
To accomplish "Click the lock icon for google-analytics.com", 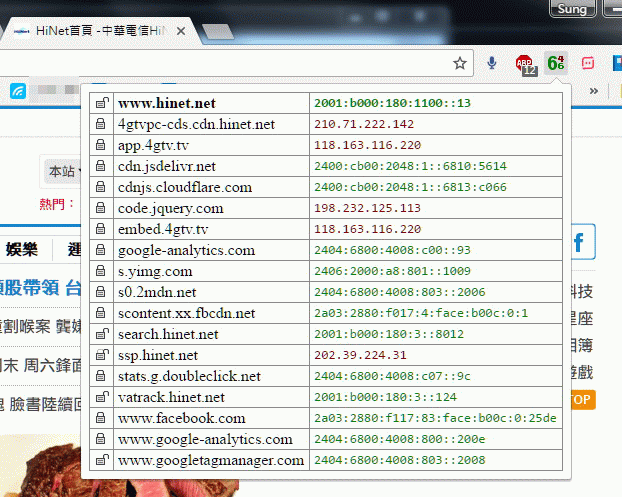I will point(101,250).
